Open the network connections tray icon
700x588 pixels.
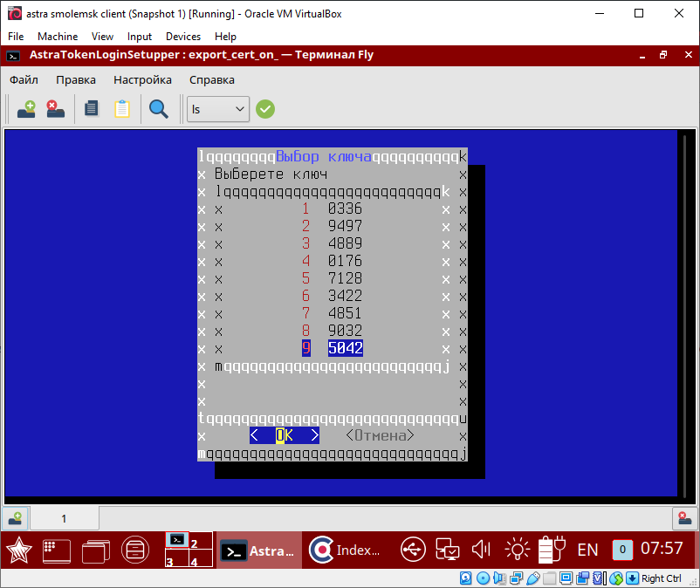(448, 550)
